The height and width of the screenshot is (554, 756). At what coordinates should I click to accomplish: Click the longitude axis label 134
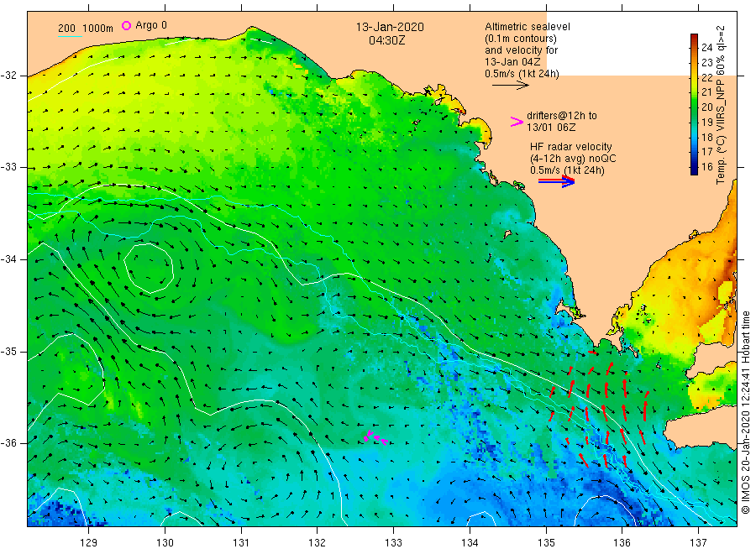pyautogui.click(x=470, y=542)
